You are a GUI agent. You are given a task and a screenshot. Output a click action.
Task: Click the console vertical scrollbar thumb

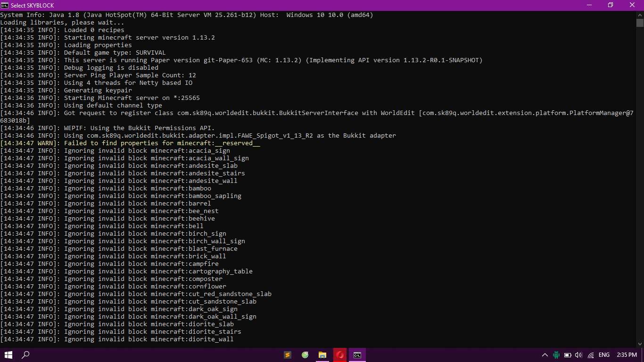coord(640,23)
